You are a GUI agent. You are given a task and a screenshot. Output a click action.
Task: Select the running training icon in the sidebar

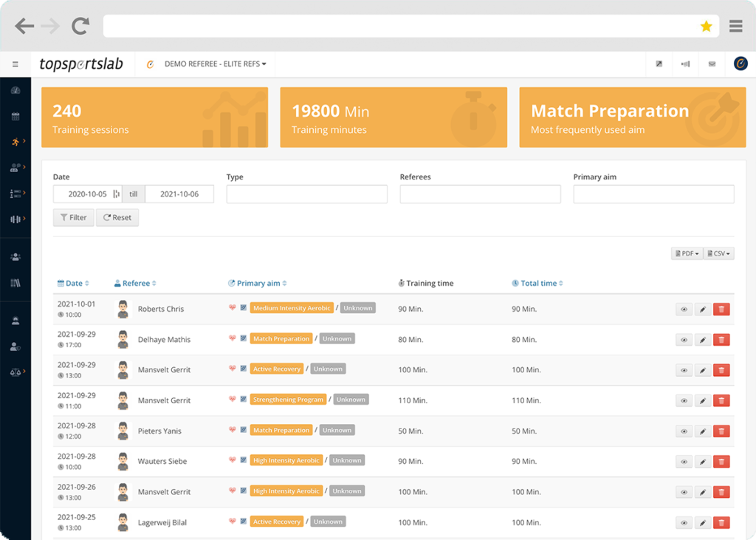15,141
